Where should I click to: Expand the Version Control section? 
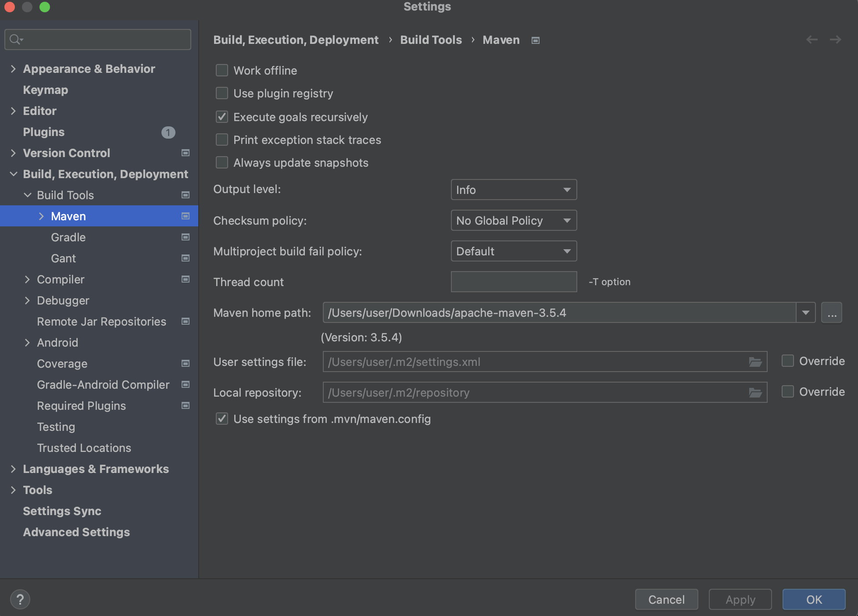point(13,153)
